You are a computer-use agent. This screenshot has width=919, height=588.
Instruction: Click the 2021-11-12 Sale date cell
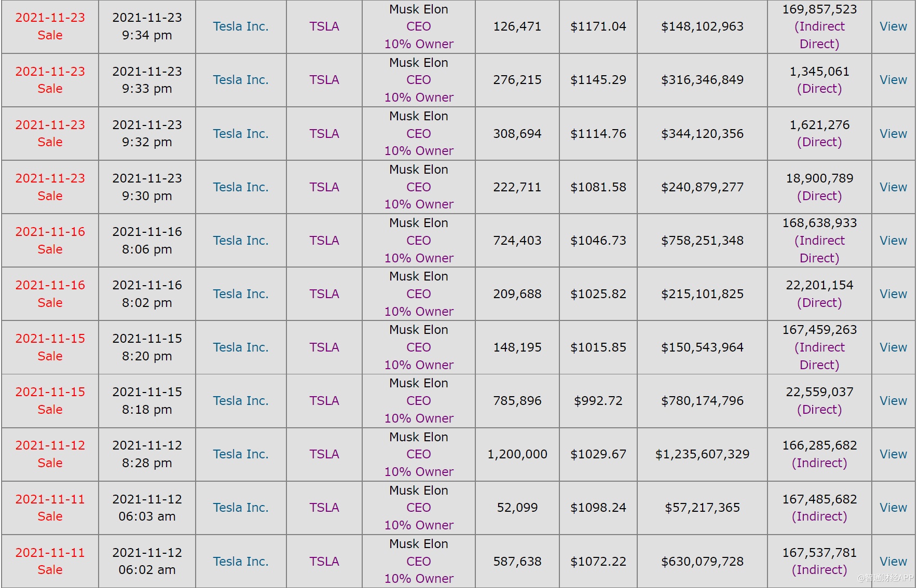50,454
